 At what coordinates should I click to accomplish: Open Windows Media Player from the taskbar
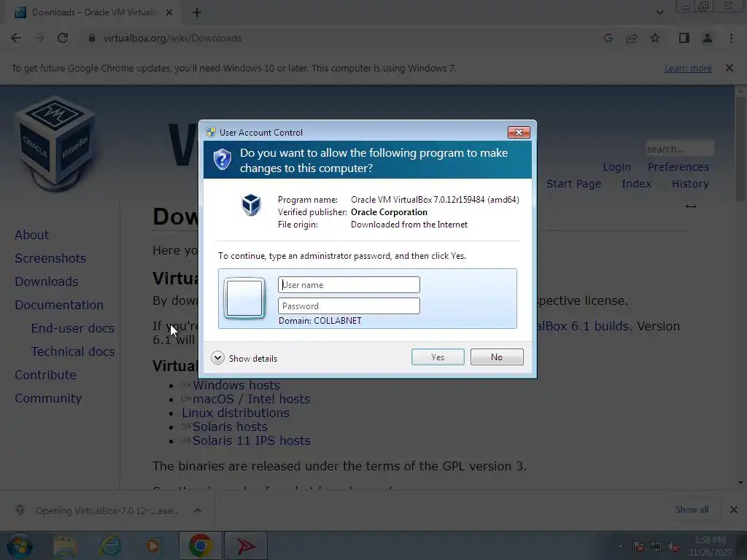(x=153, y=545)
